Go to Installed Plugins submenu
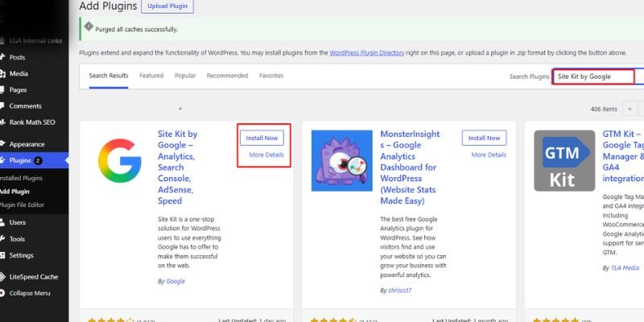Screen dimensions: 644x322 [21, 178]
